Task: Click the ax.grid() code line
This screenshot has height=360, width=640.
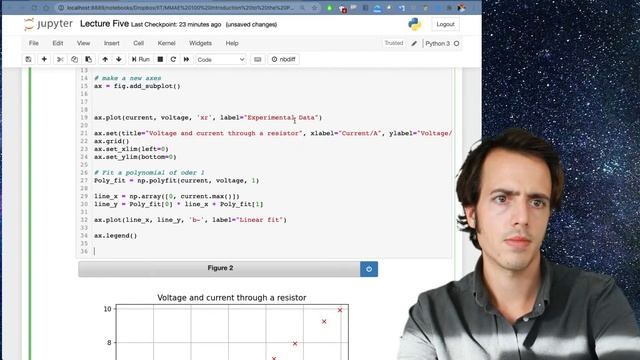Action: click(111, 141)
